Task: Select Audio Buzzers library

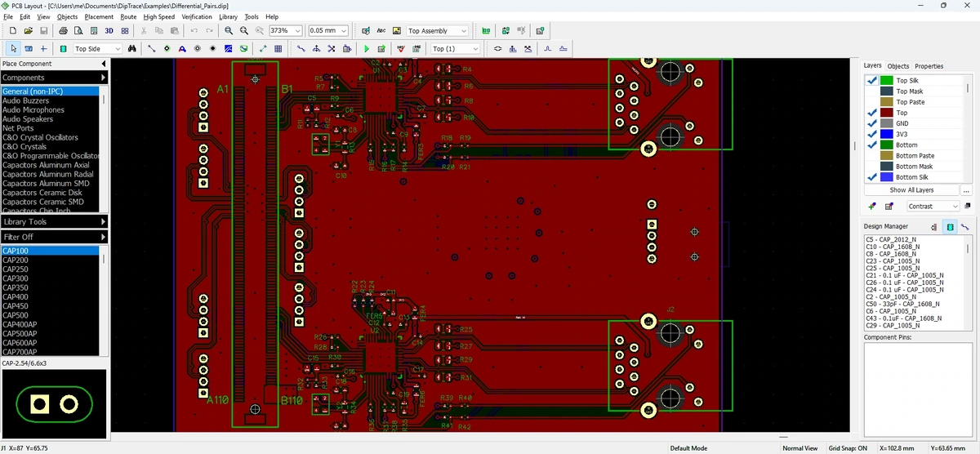Action: (51, 100)
